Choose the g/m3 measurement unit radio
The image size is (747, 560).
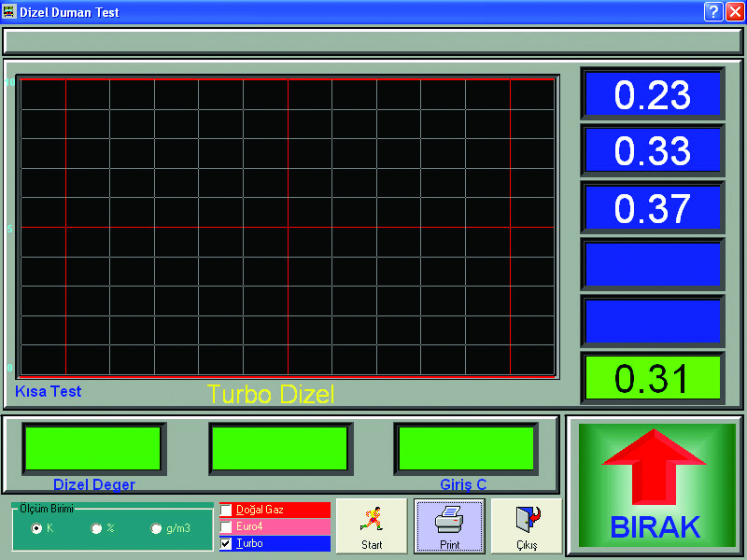point(156,528)
